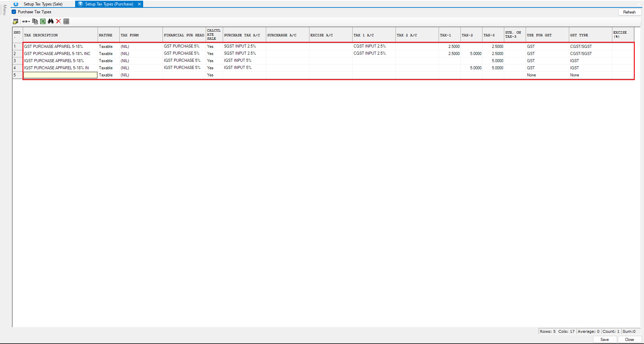The height and width of the screenshot is (344, 644).
Task: Click the Close button at bottom
Action: point(629,340)
